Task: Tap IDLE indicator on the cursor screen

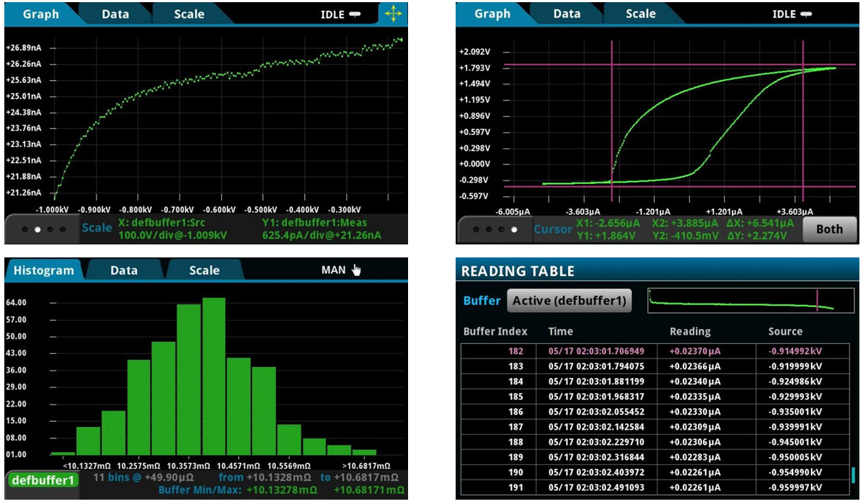Action: click(792, 15)
